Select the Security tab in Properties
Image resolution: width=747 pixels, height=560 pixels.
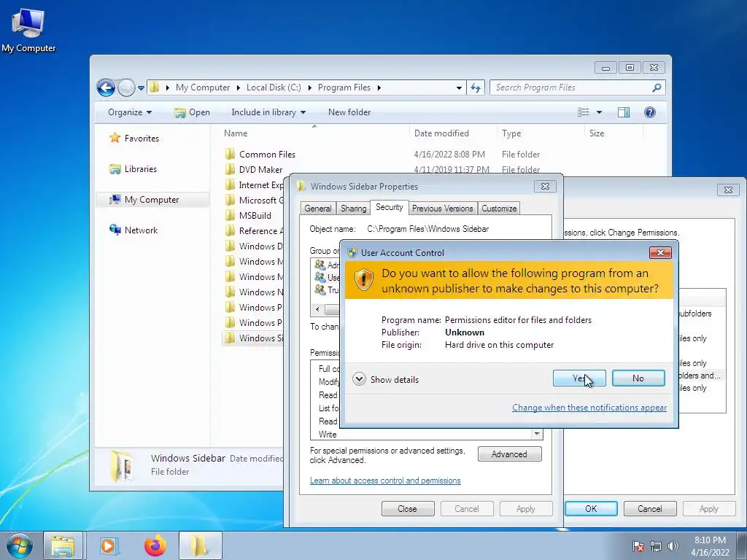[x=390, y=207]
